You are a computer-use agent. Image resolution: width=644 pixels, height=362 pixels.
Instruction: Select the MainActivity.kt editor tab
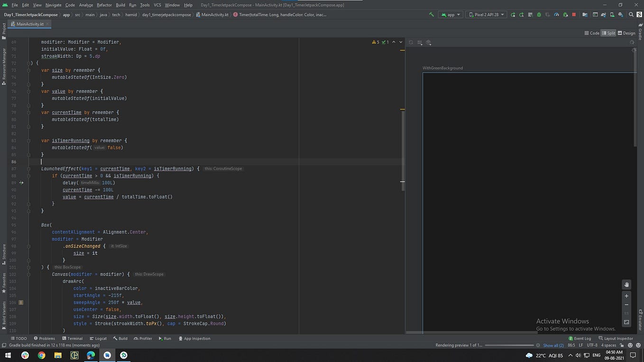[30, 24]
